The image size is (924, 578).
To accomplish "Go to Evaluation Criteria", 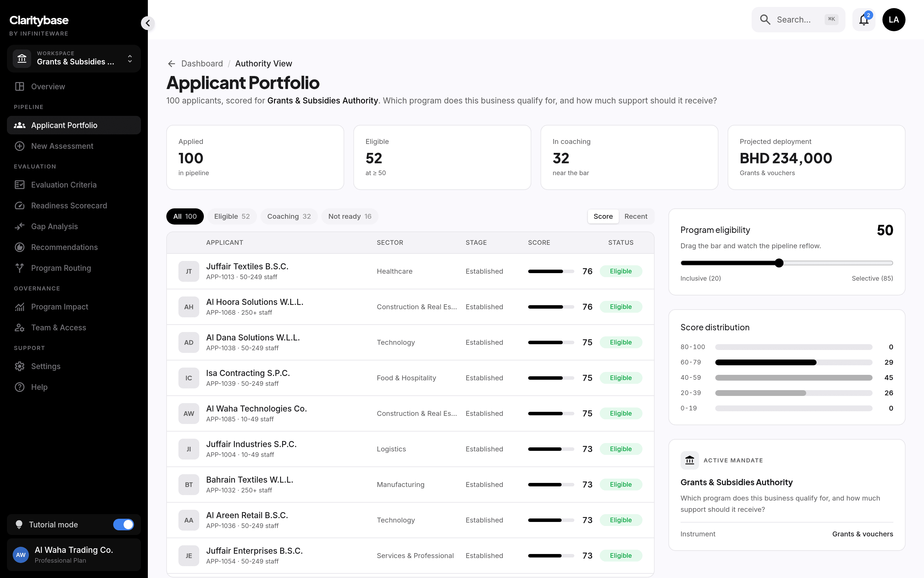I will pyautogui.click(x=74, y=185).
